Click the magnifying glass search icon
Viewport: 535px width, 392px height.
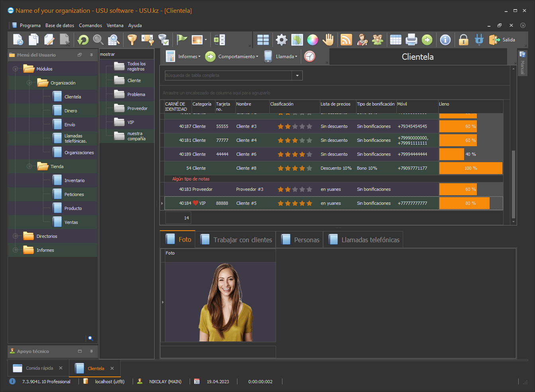click(98, 40)
